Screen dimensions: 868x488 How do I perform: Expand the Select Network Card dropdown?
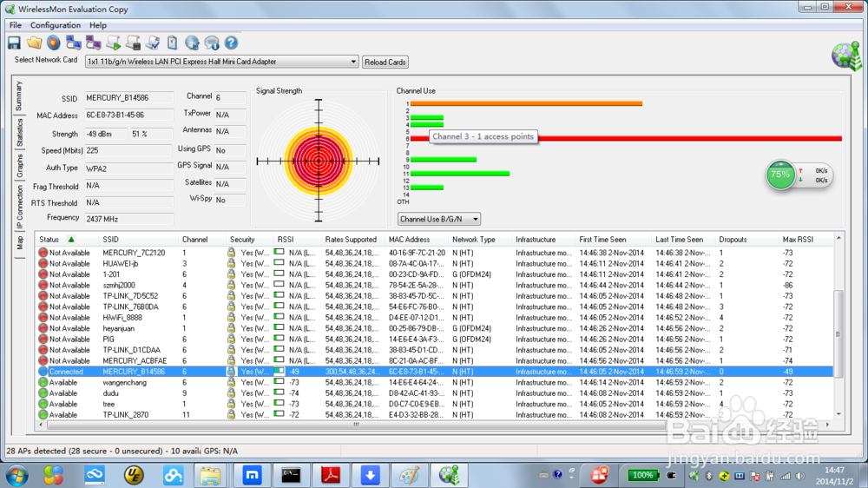click(353, 62)
